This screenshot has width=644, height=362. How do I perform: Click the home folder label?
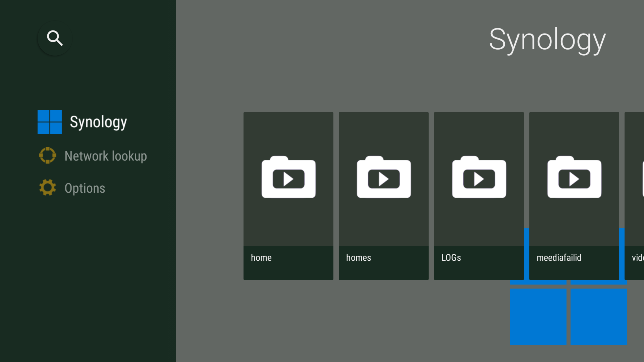click(261, 258)
